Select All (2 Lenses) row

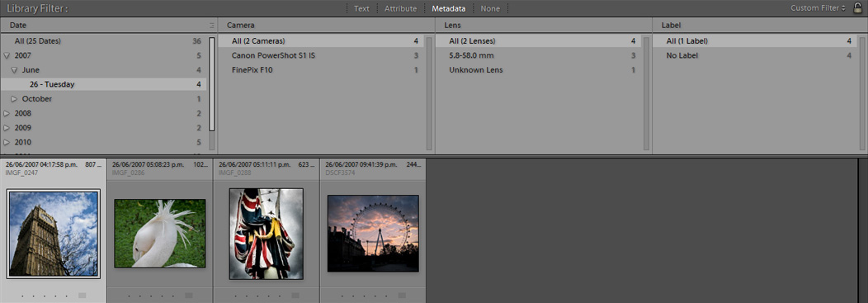[x=539, y=41]
